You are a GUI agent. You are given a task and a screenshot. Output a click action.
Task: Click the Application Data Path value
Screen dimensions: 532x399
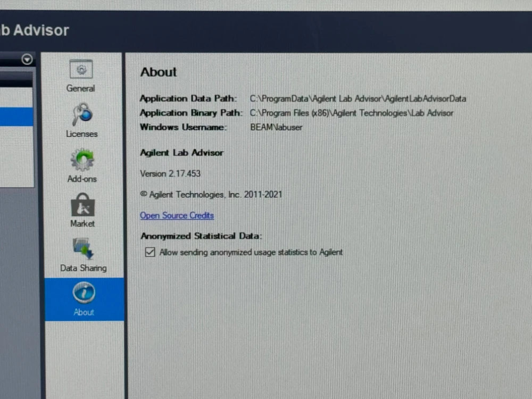coord(358,99)
